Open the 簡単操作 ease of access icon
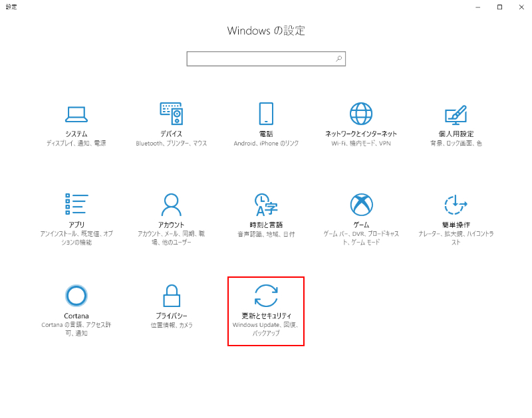 point(456,205)
